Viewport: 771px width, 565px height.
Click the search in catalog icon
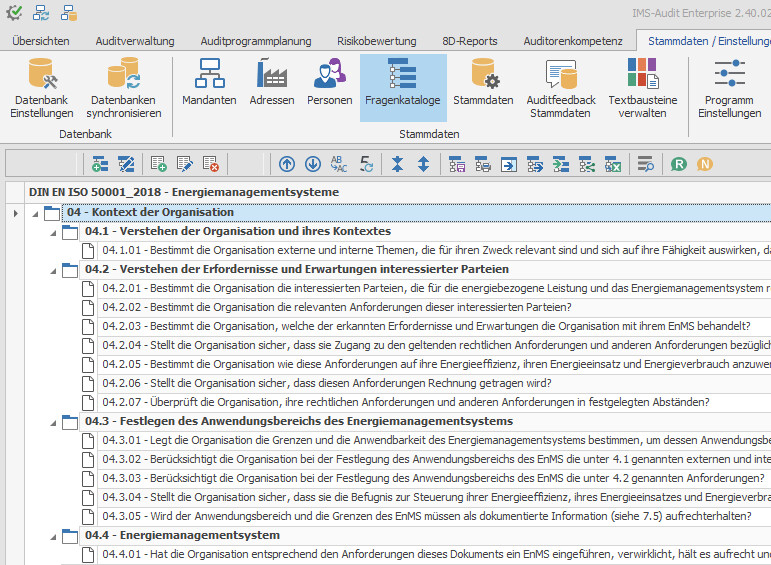(645, 164)
